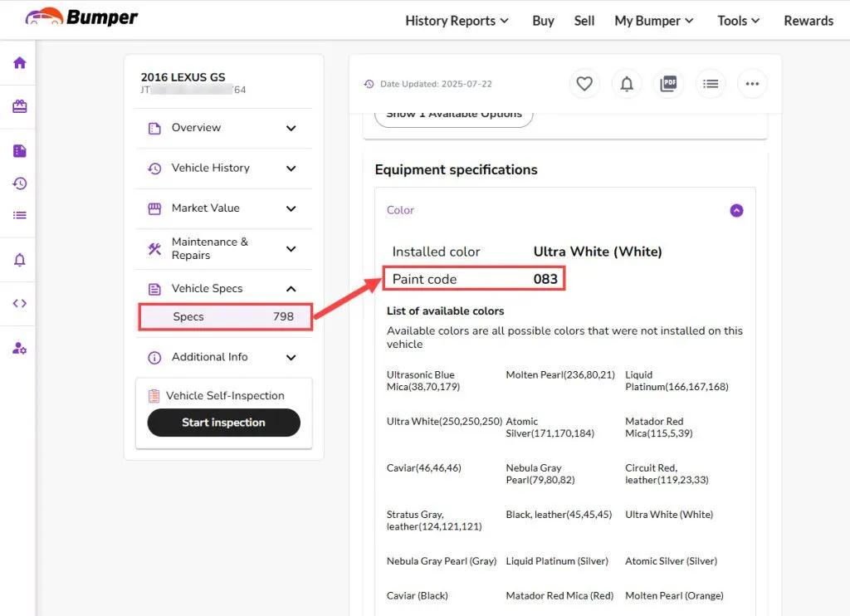
Task: Select the Specs 798 sidebar item
Action: pos(226,316)
